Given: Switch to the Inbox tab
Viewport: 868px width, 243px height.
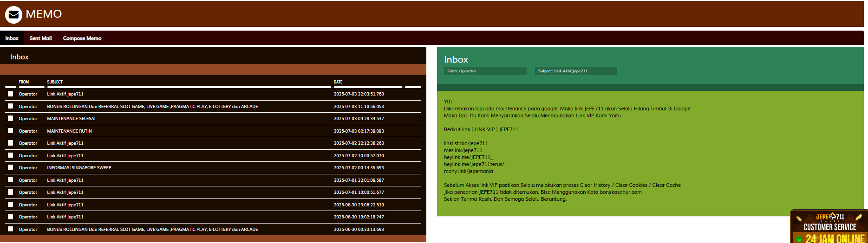Looking at the screenshot, I should click(x=12, y=38).
